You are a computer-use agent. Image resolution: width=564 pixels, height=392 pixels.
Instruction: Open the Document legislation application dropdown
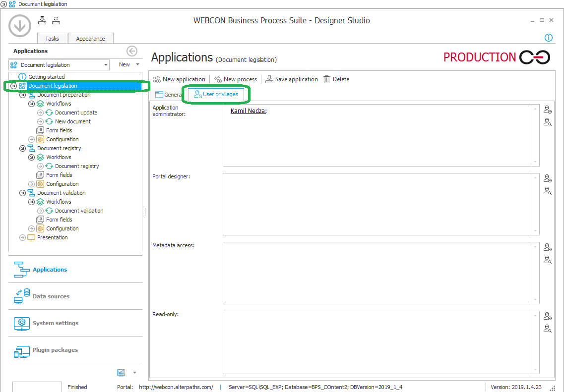106,65
